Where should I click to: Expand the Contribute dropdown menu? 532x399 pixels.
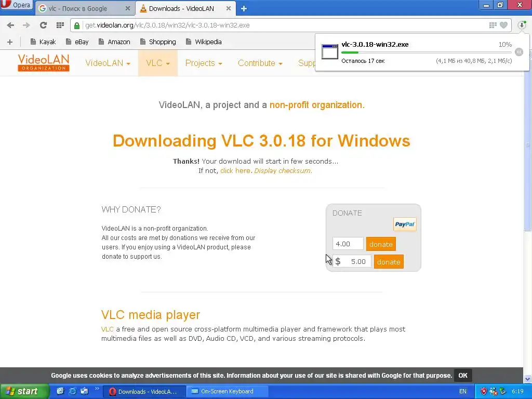coord(260,63)
